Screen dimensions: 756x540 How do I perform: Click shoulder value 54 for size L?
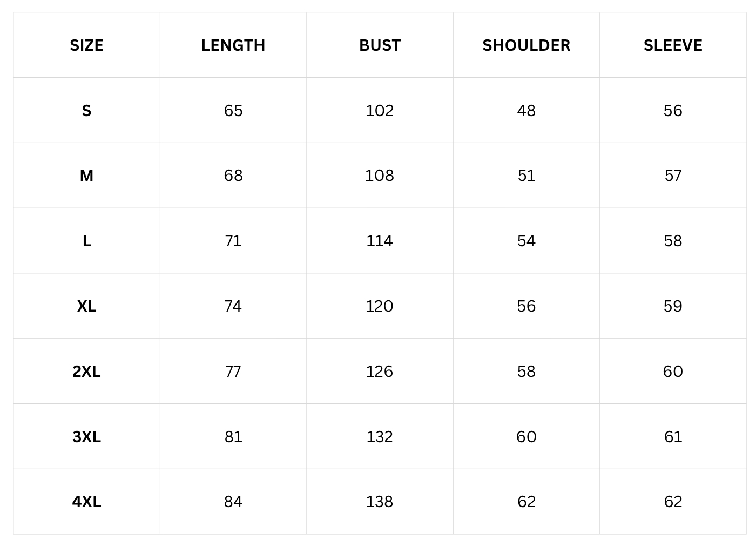coord(526,241)
